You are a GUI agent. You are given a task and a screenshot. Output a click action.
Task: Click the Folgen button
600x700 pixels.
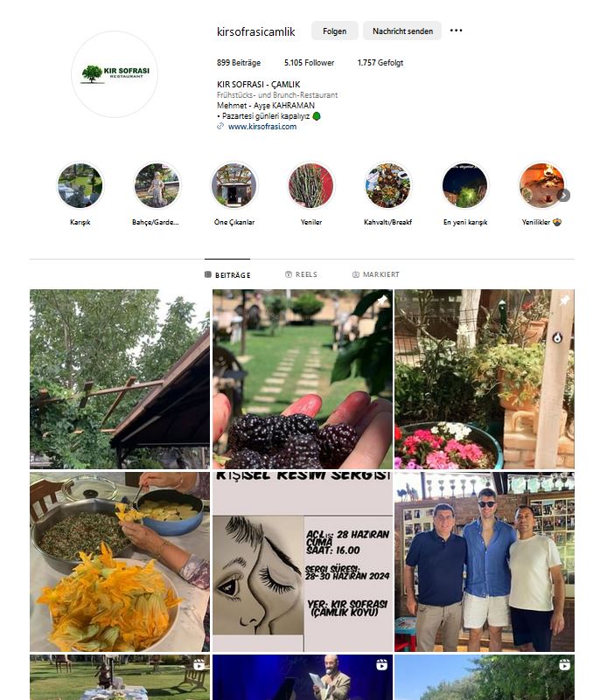pos(335,31)
